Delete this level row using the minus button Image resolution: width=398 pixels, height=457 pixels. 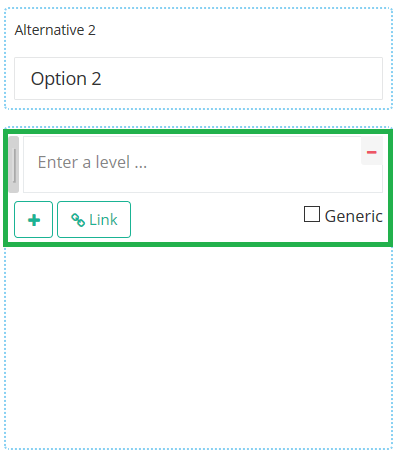pyautogui.click(x=372, y=152)
